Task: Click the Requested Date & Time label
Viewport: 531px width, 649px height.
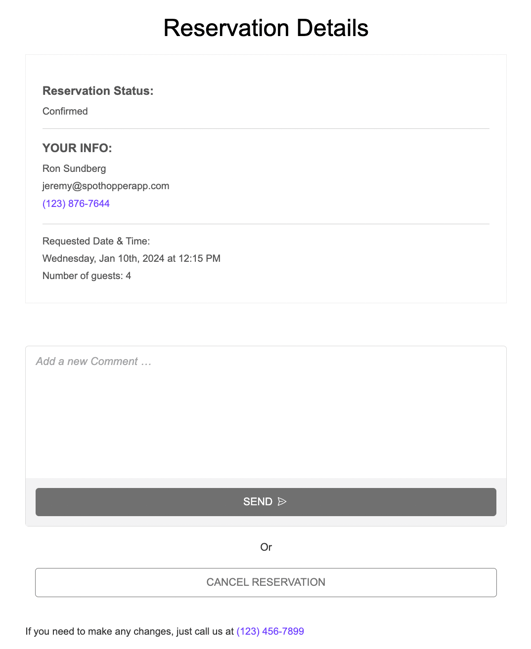Action: pyautogui.click(x=96, y=241)
